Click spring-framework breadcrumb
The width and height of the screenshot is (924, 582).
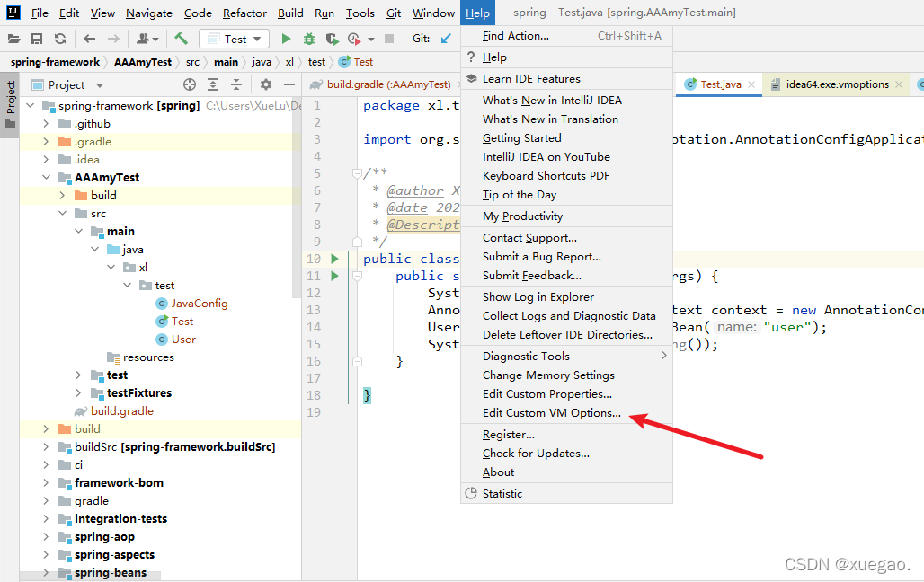[x=56, y=62]
